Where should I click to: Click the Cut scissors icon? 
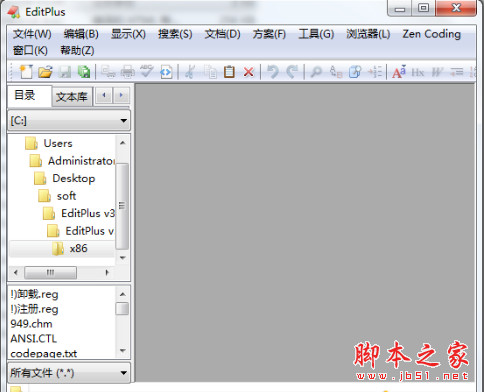coord(190,72)
